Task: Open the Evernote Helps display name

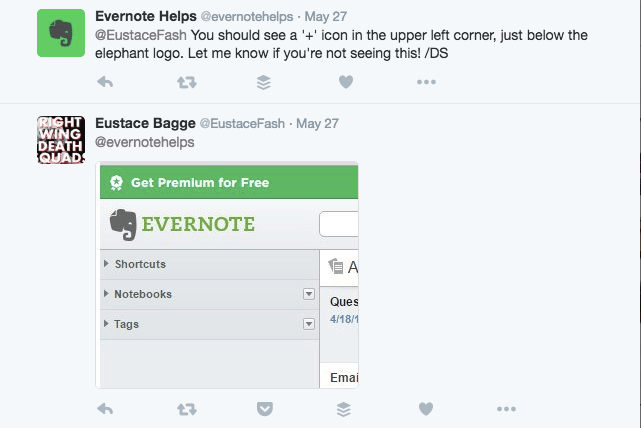Action: (146, 16)
